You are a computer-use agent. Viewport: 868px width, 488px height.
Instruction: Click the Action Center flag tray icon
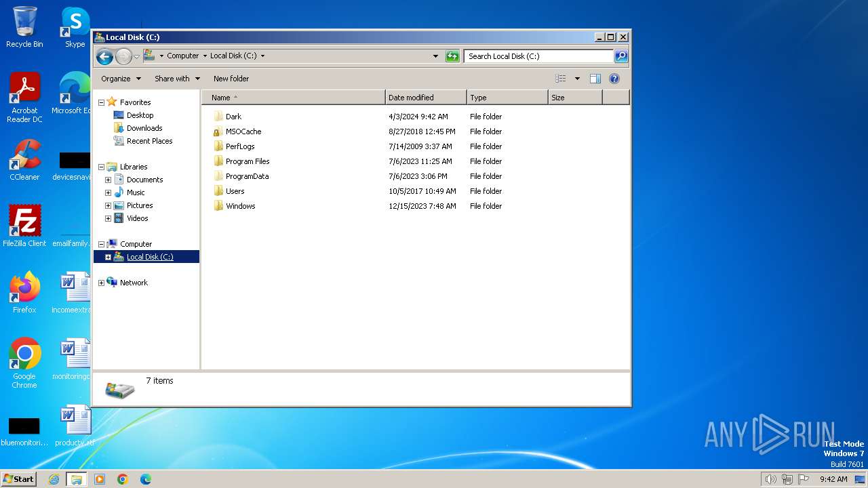point(804,479)
